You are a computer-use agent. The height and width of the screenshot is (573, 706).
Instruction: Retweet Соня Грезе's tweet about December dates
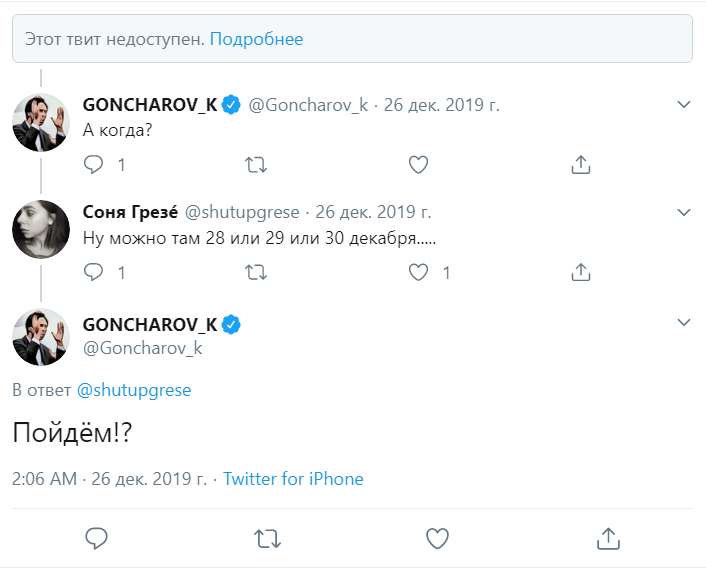pyautogui.click(x=256, y=271)
